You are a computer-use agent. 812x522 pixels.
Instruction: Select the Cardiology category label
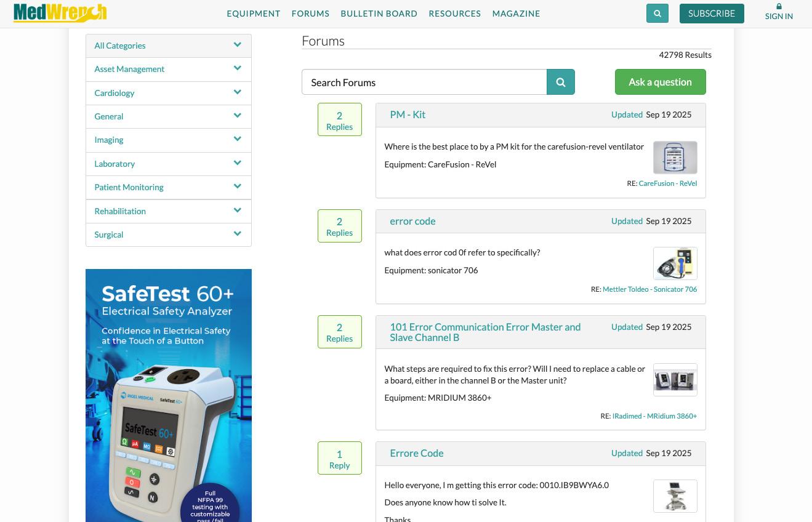pos(115,93)
